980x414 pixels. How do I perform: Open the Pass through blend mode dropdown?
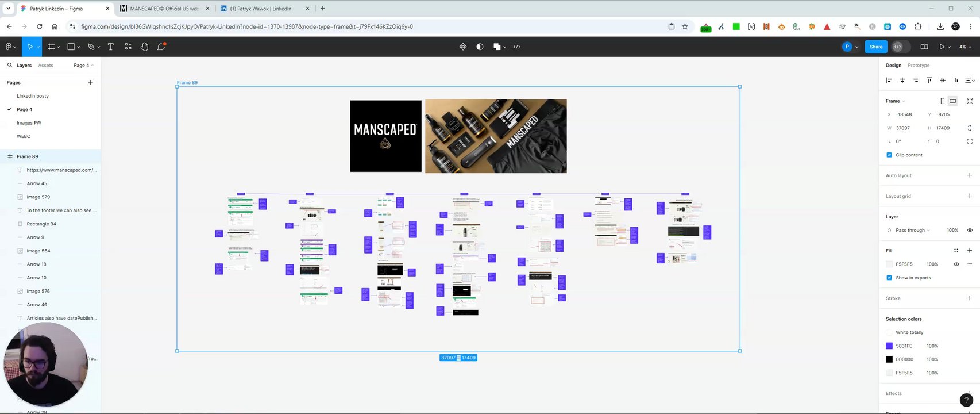click(912, 230)
